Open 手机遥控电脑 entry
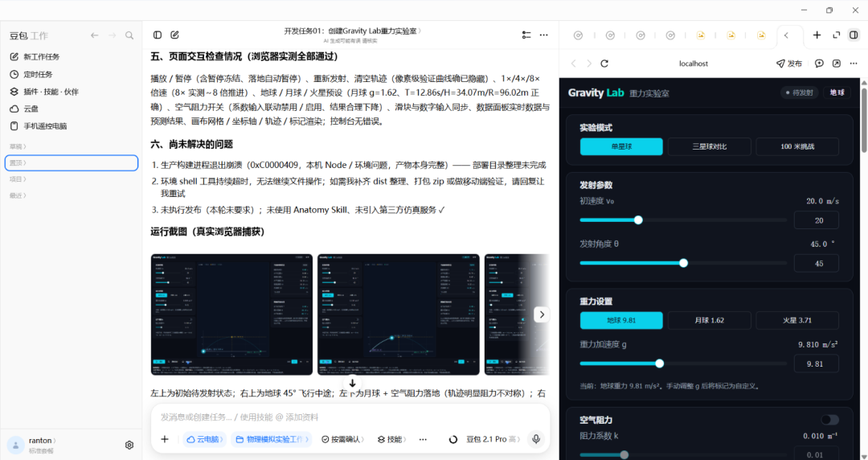 pos(39,125)
